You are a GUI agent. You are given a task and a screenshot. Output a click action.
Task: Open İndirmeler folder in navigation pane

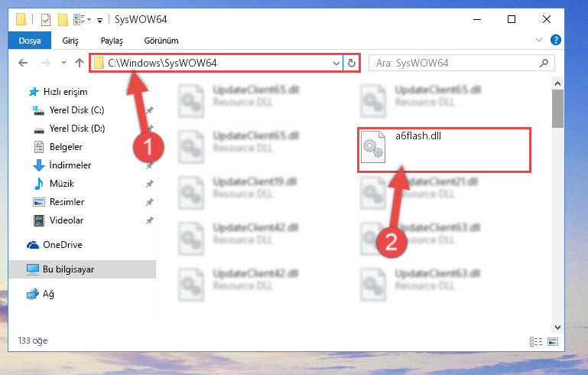coord(70,165)
